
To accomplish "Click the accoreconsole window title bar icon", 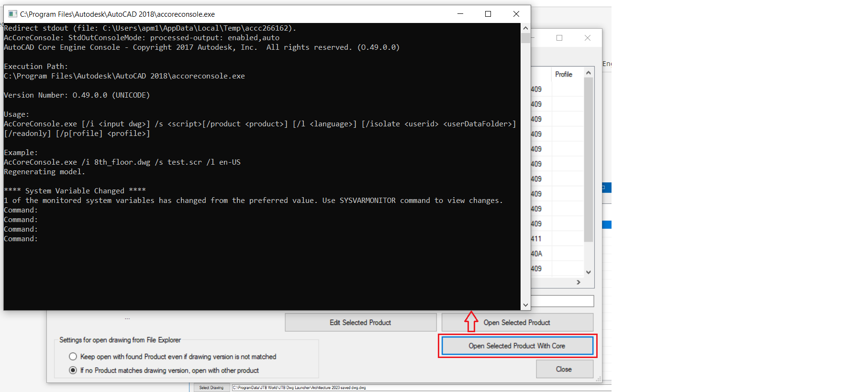I will pos(13,14).
